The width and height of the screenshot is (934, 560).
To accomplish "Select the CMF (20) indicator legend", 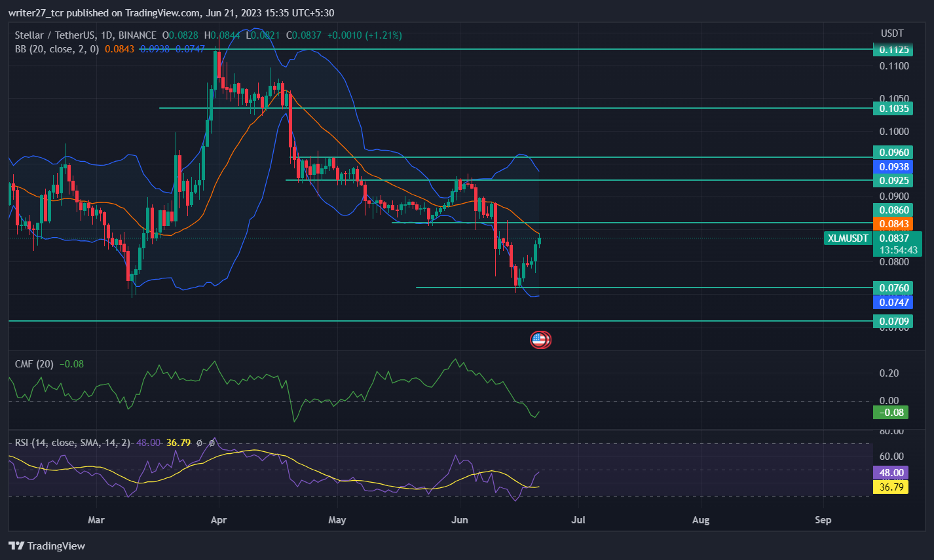I will pos(35,364).
